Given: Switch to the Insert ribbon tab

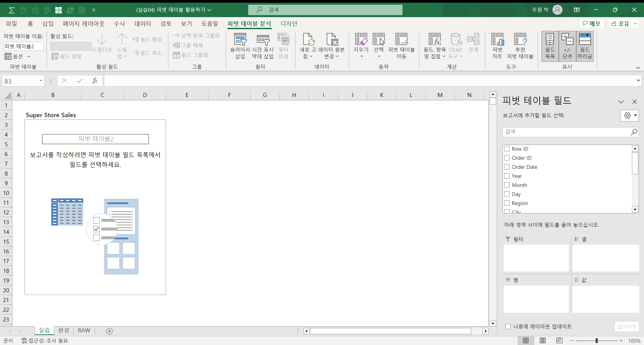Looking at the screenshot, I should [48, 23].
